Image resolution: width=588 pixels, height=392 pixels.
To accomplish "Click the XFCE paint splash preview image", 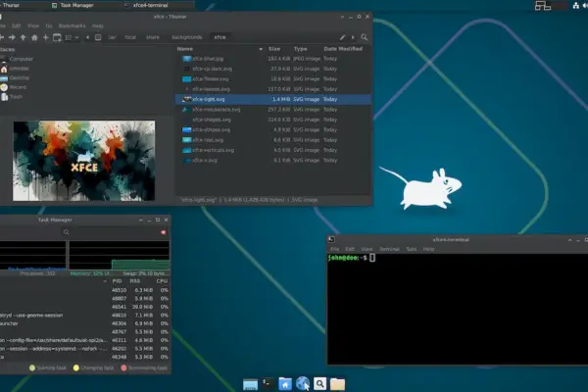I will (84, 161).
